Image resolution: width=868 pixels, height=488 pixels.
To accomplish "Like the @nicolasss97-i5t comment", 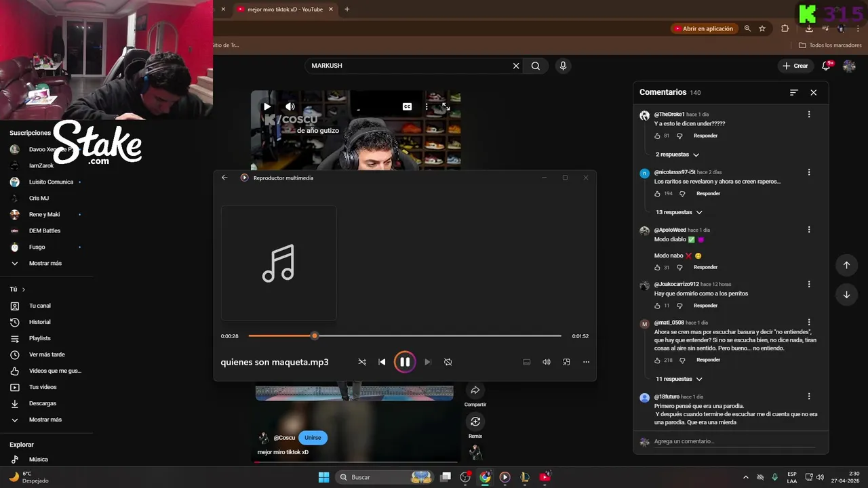I will [657, 193].
